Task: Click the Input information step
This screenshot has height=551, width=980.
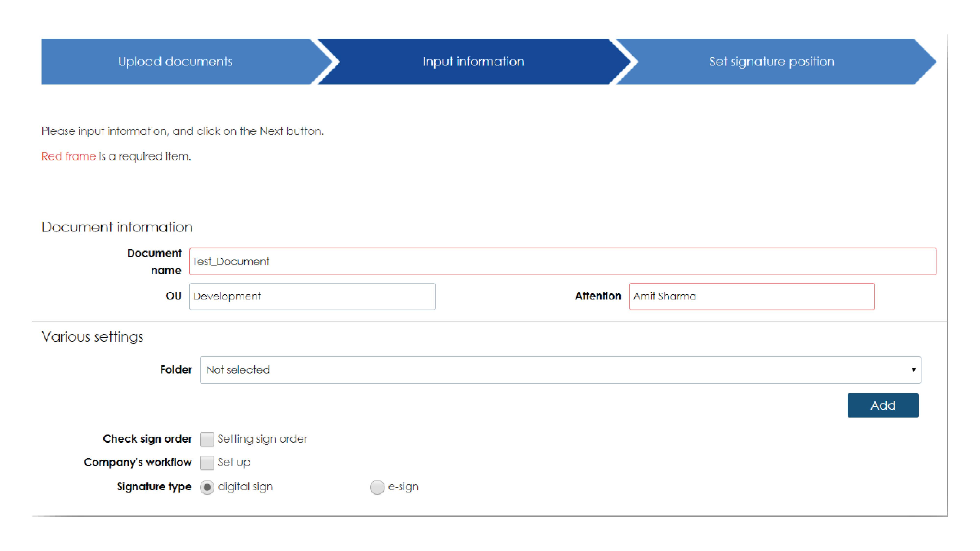Action: [x=473, y=62]
